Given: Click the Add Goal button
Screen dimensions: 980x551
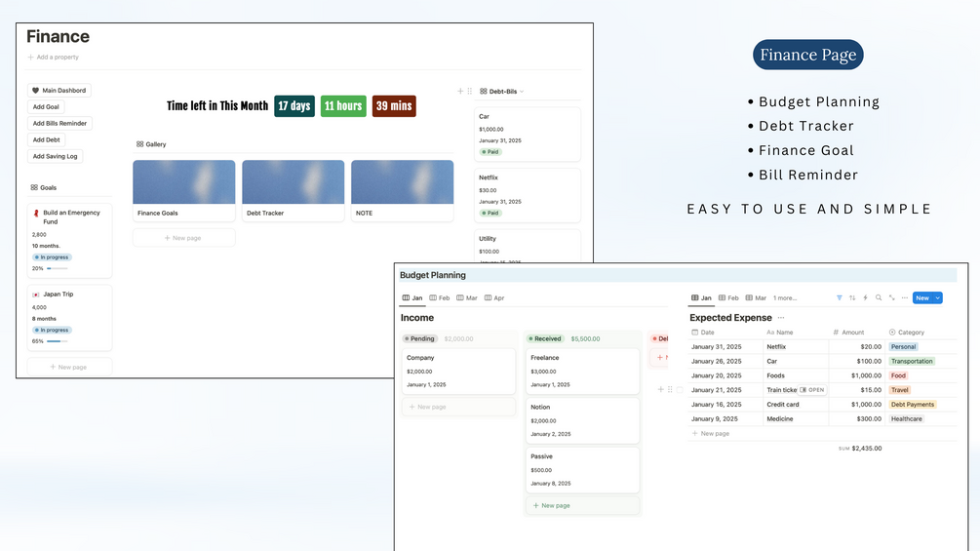Looking at the screenshot, I should click(46, 107).
